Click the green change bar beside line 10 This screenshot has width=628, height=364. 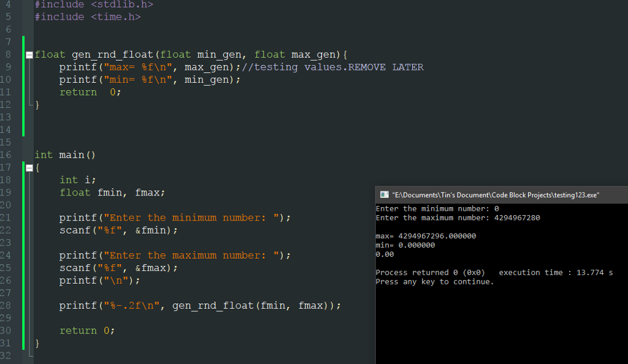pyautogui.click(x=22, y=79)
